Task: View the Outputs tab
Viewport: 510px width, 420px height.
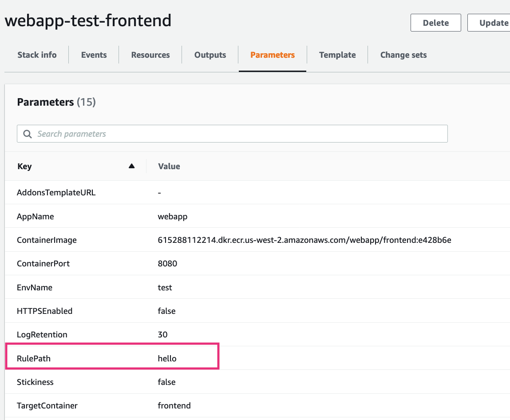Action: coord(210,55)
